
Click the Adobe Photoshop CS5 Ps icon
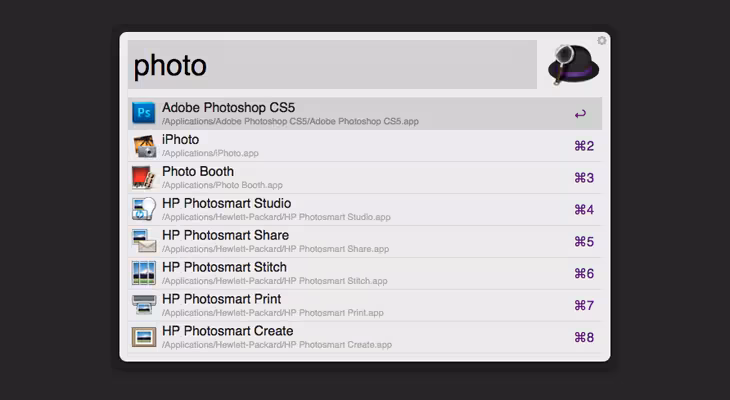click(x=143, y=113)
